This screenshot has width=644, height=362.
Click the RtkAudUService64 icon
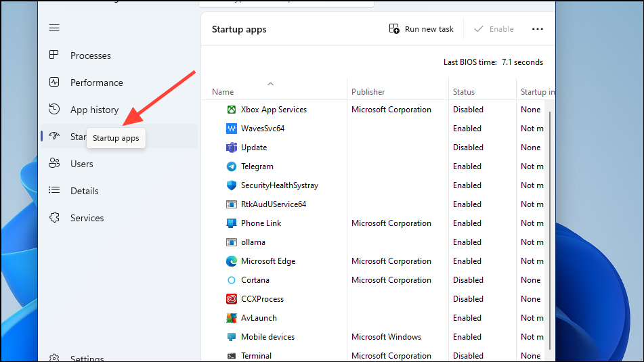tap(232, 204)
